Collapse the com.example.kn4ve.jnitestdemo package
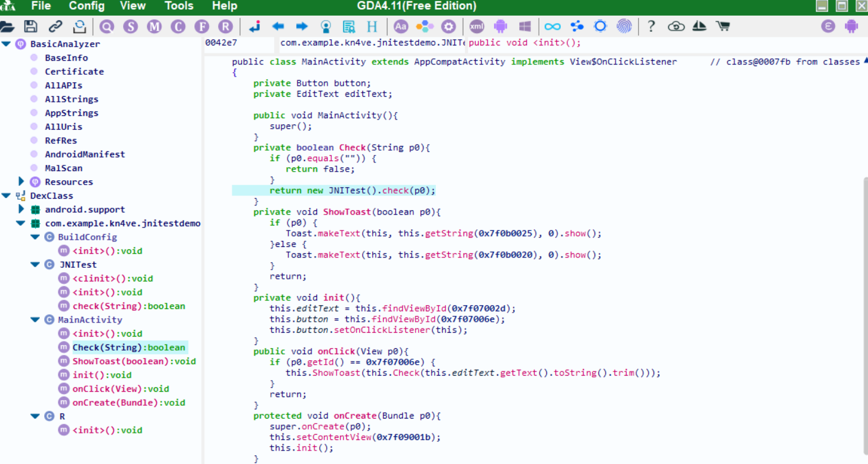868x464 pixels. tap(21, 223)
